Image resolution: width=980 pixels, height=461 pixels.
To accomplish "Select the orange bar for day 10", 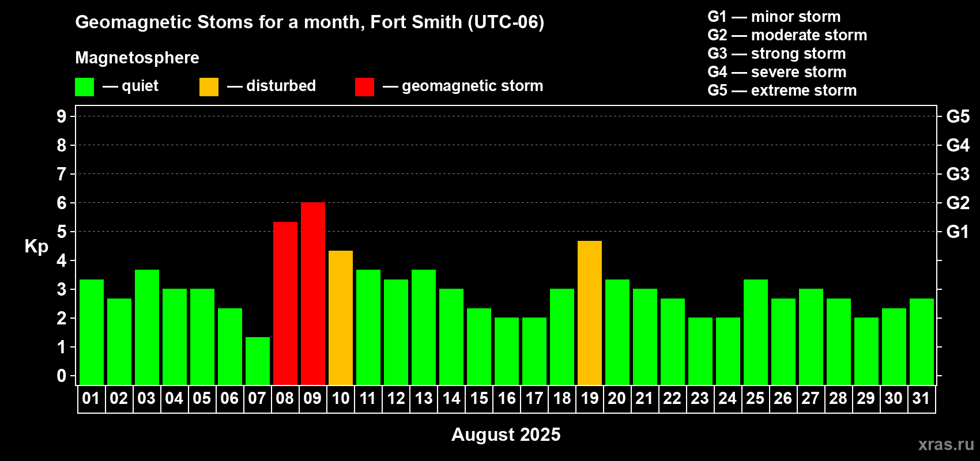I will [x=341, y=318].
